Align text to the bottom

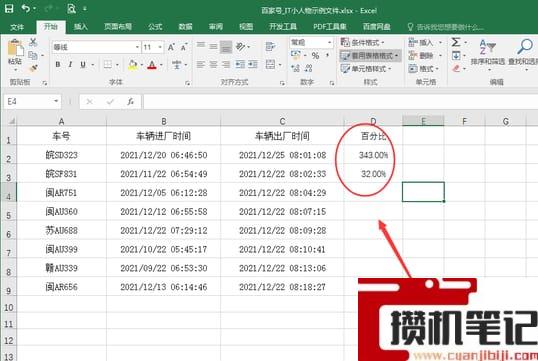(226, 47)
